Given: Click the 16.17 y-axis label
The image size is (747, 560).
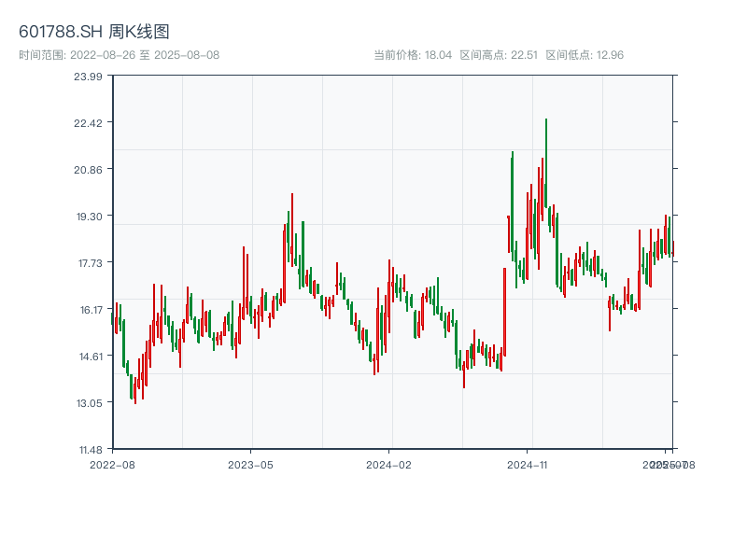Looking at the screenshot, I should tap(91, 310).
